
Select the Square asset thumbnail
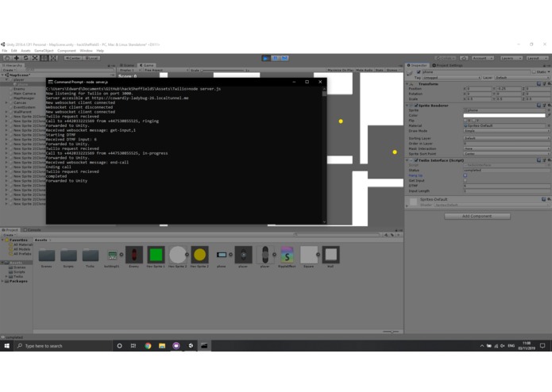[309, 255]
